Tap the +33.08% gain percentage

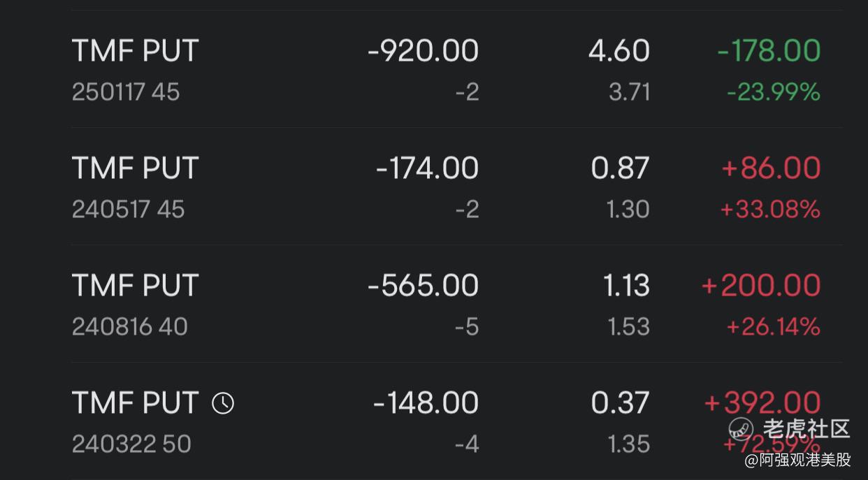click(x=770, y=210)
